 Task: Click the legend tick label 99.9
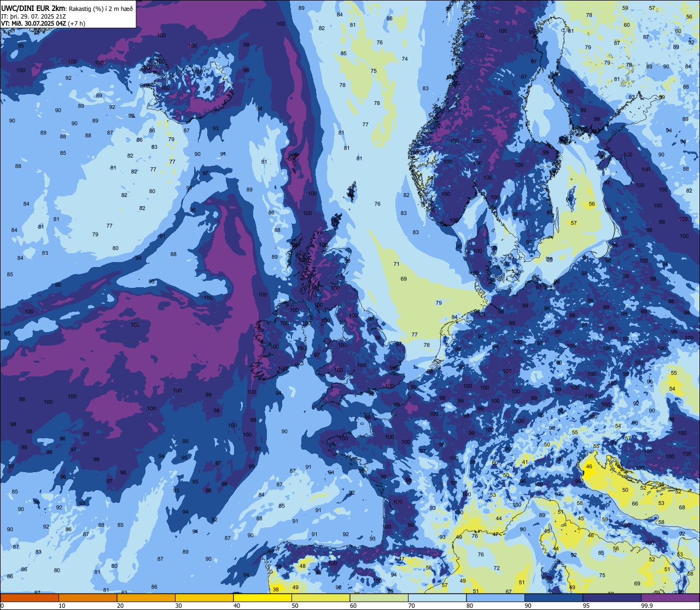(646, 606)
